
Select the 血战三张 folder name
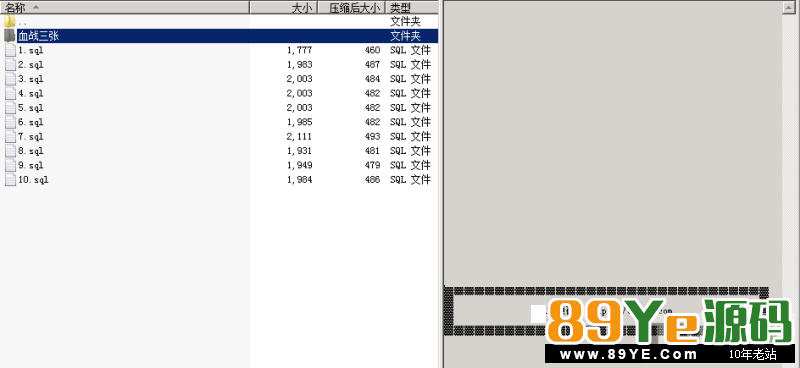pos(38,36)
